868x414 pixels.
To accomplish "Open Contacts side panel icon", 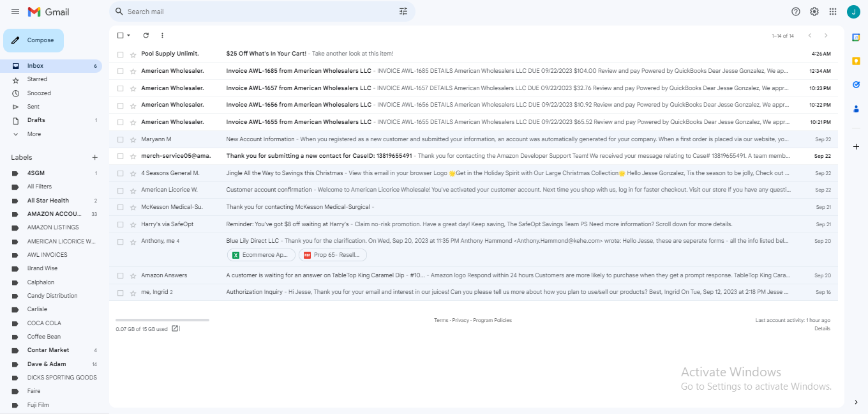I will coord(857,109).
